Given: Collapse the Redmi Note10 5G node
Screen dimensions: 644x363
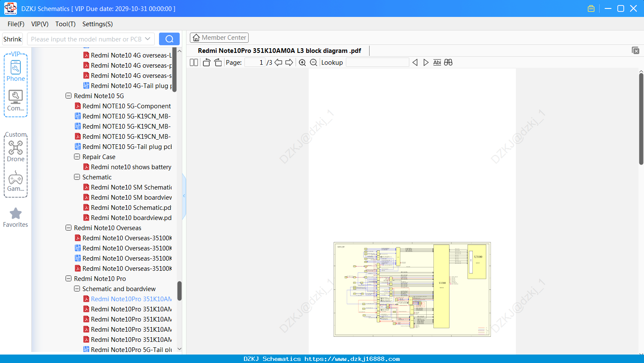Looking at the screenshot, I should coord(69,96).
